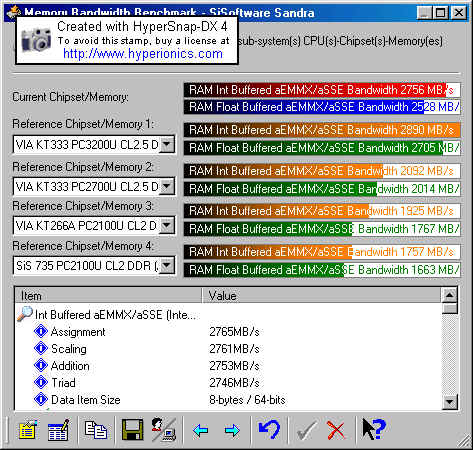Click the grey checkmark OK icon

point(307,430)
